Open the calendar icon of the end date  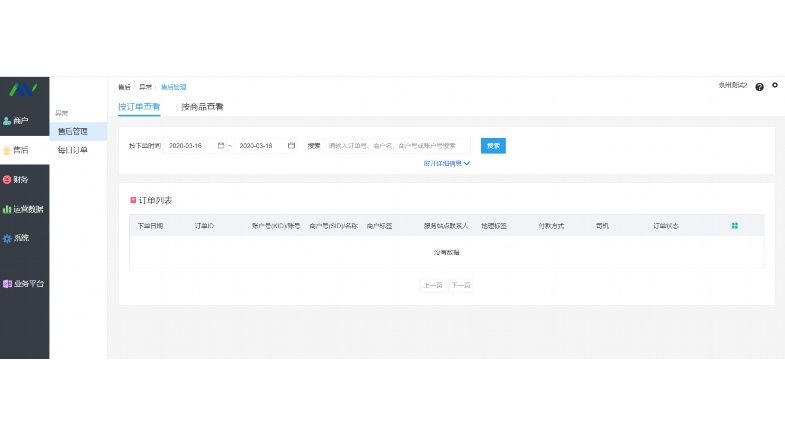[291, 146]
